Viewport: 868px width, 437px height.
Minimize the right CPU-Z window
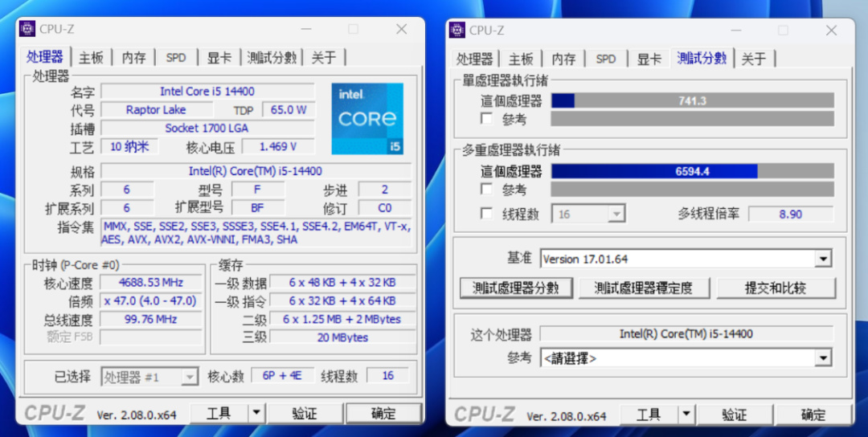[x=735, y=31]
